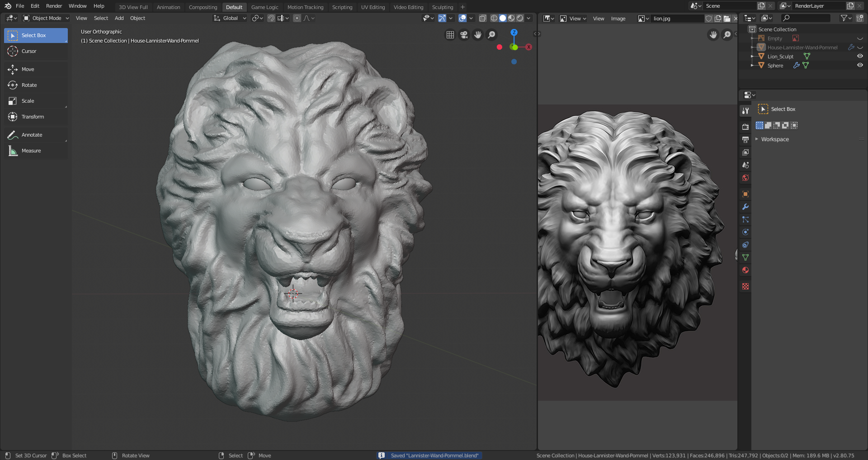This screenshot has width=868, height=460.
Task: Open the Modifiers properties tab
Action: tap(745, 207)
